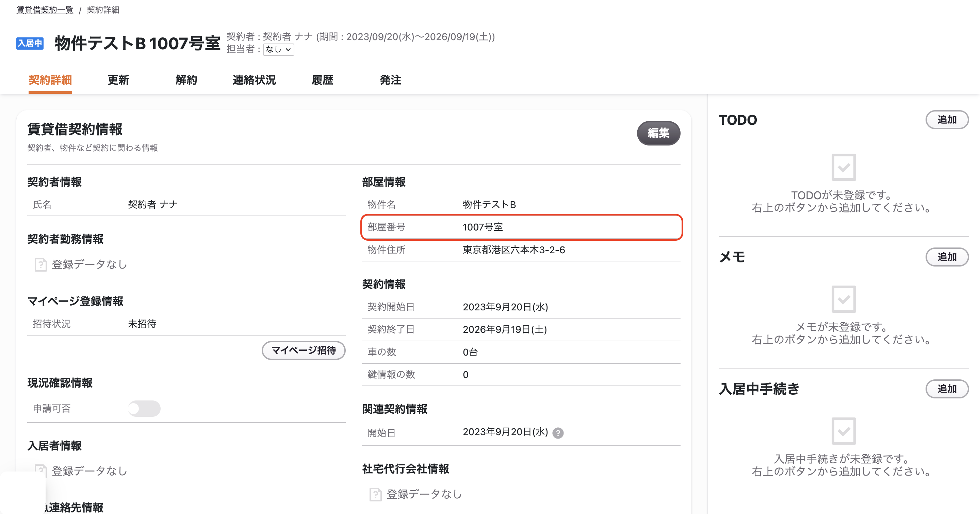This screenshot has width=980, height=514.
Task: Go to the 連絡状況 tab
Action: 255,80
